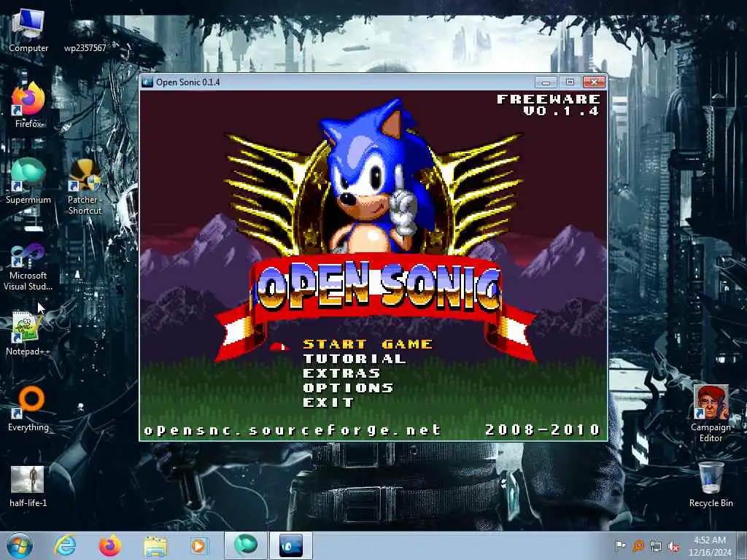Click the muted volume tray icon
Screen dimensions: 747x560
[x=673, y=546]
